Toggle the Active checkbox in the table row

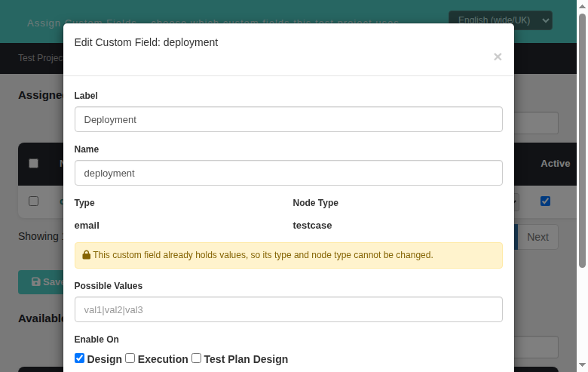tap(545, 201)
